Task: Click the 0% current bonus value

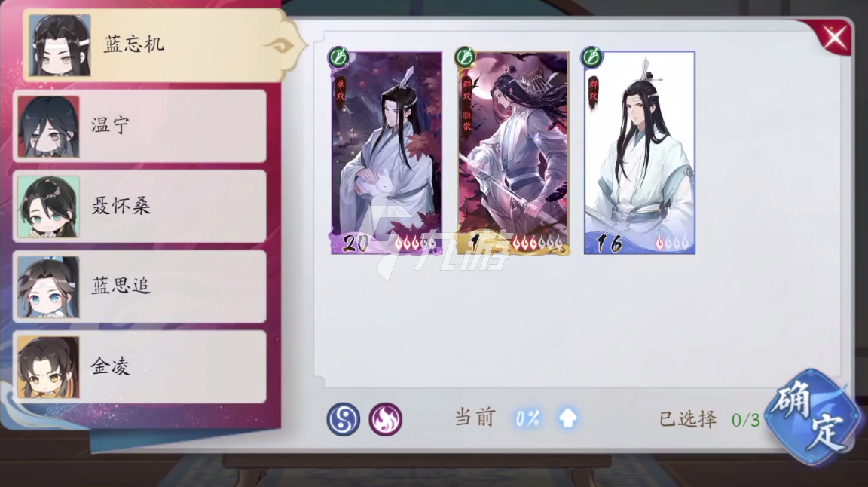Action: point(527,418)
